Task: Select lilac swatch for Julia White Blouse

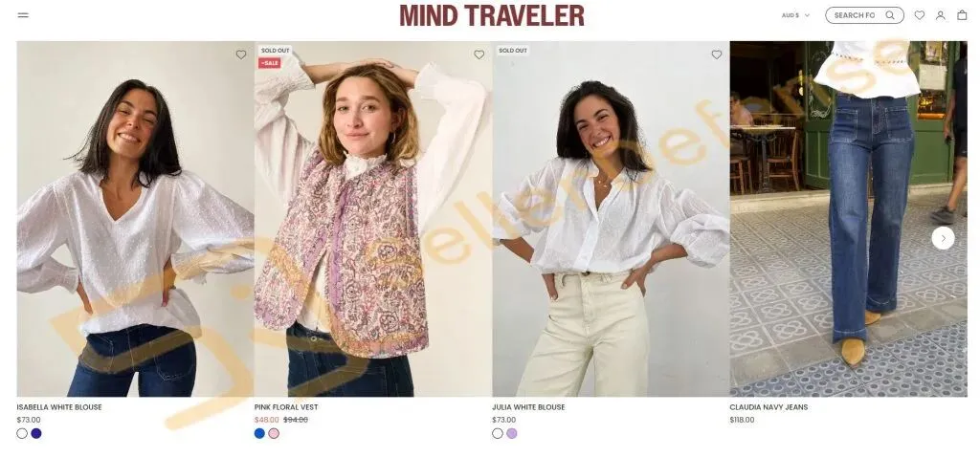Action: [x=512, y=433]
